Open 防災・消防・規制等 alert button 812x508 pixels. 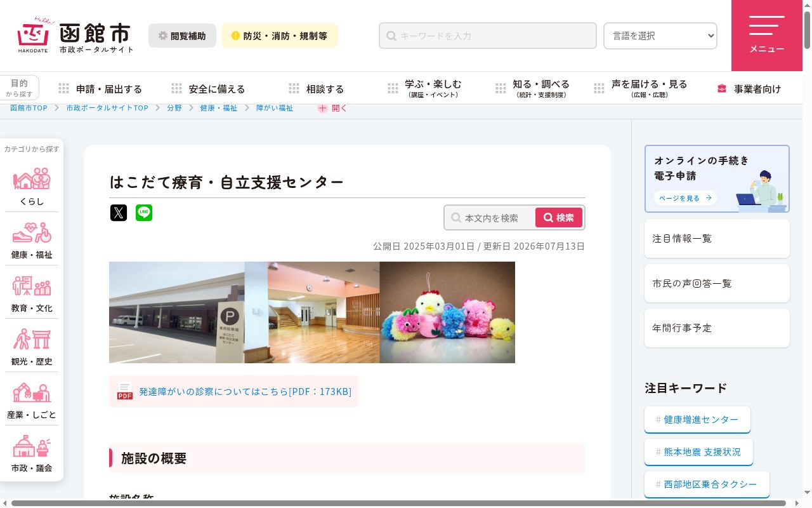(280, 36)
